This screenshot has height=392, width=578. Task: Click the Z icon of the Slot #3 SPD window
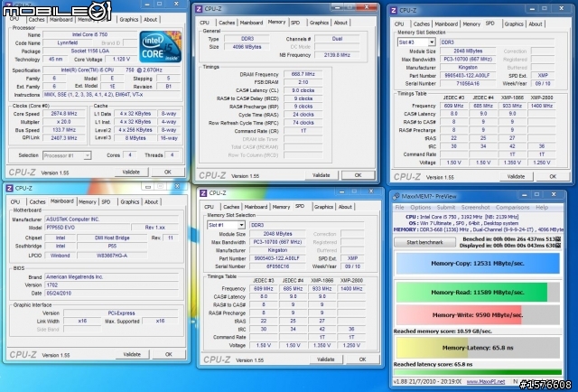point(394,10)
